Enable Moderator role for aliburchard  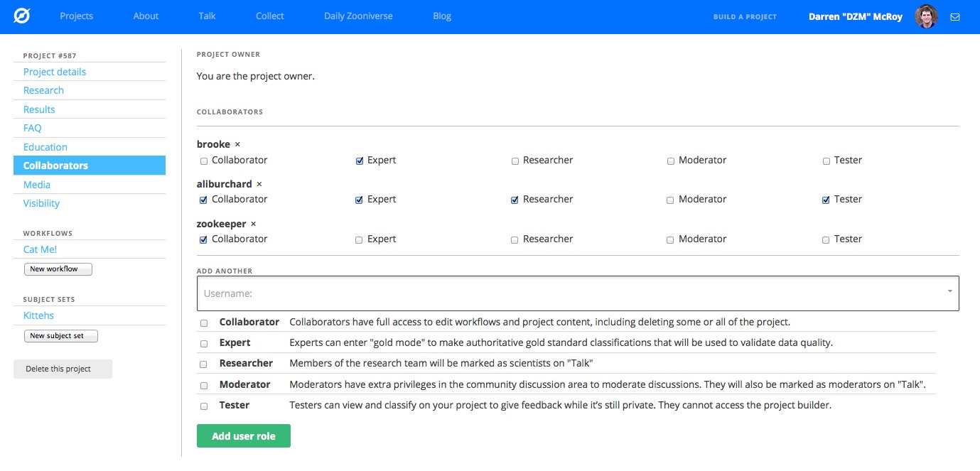click(670, 200)
